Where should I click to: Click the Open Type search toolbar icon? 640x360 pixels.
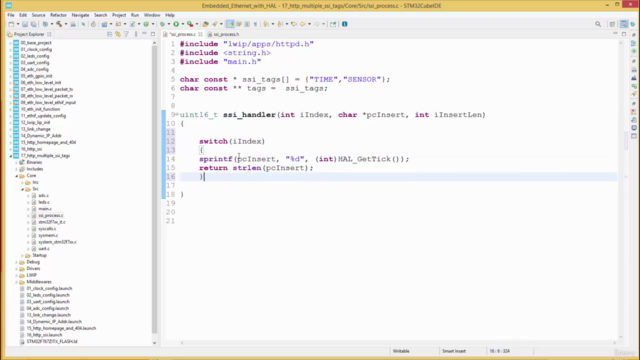pos(215,24)
